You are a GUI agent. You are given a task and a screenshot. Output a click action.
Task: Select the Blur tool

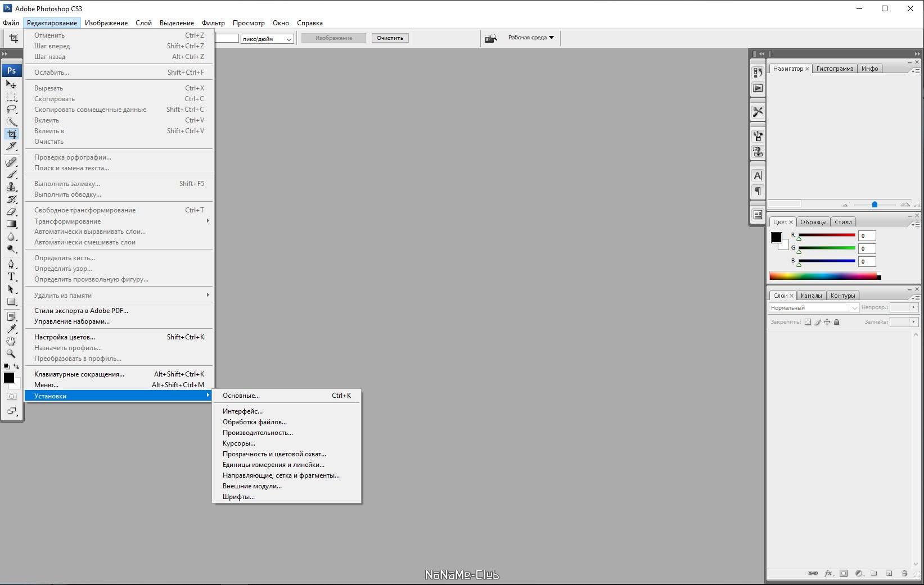point(11,237)
